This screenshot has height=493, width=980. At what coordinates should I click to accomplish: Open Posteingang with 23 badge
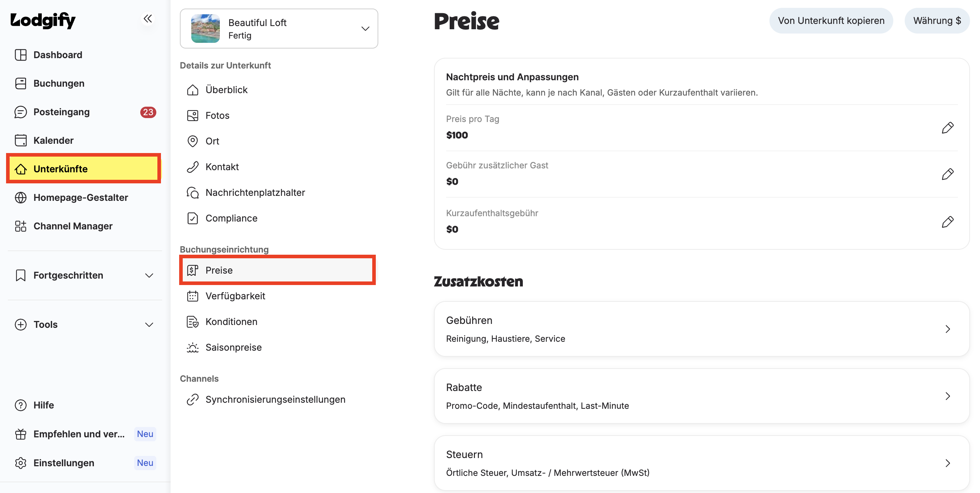point(85,112)
